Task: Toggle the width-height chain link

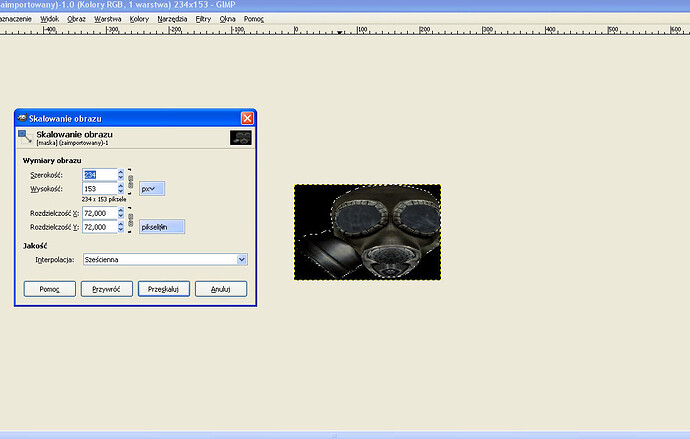Action: tap(130, 182)
